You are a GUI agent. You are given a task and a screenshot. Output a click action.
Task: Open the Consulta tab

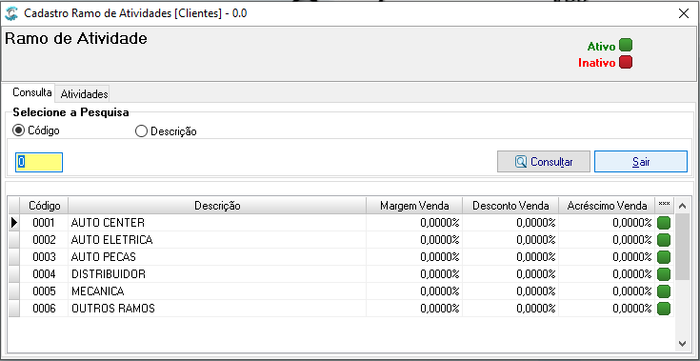point(32,93)
